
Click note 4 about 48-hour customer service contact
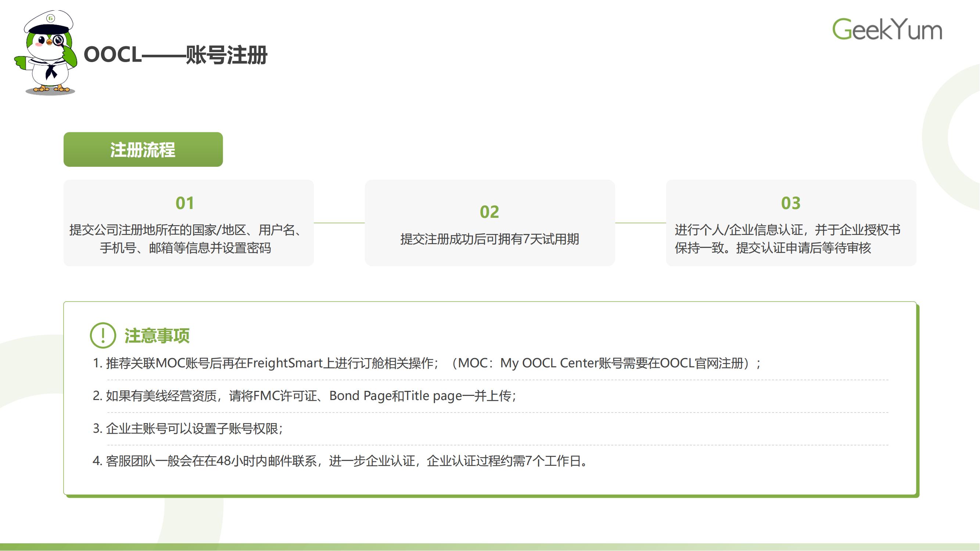[341, 461]
